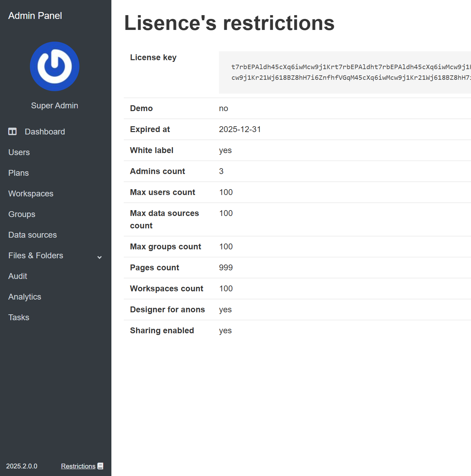Click the version number 2025.2.0.0
This screenshot has width=471, height=476.
22,466
